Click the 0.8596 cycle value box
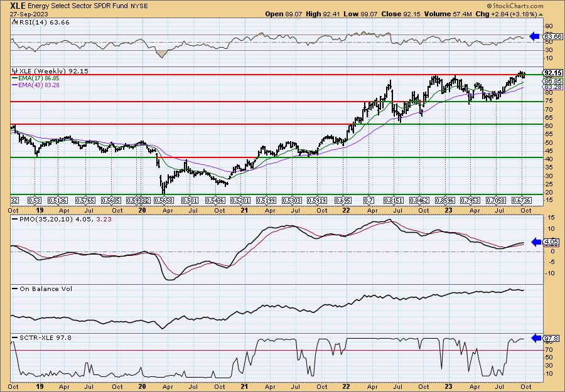 pos(445,200)
